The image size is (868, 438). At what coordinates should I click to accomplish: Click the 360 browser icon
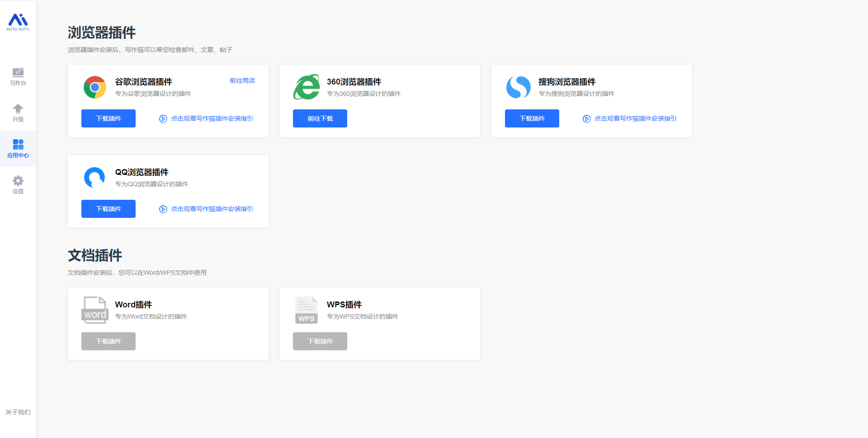click(x=307, y=87)
